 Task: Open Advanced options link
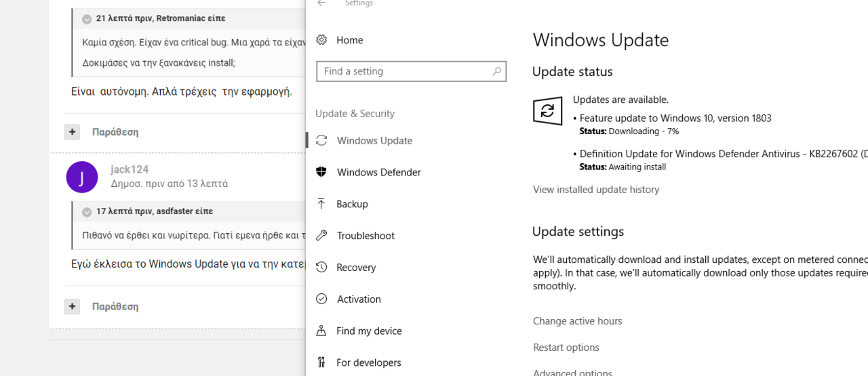point(572,372)
